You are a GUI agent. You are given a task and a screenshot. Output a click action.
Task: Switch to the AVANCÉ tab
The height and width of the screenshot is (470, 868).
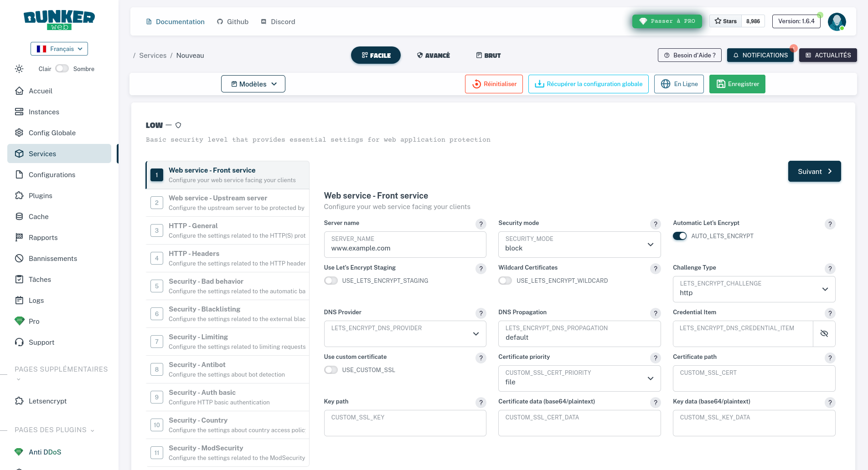[433, 55]
